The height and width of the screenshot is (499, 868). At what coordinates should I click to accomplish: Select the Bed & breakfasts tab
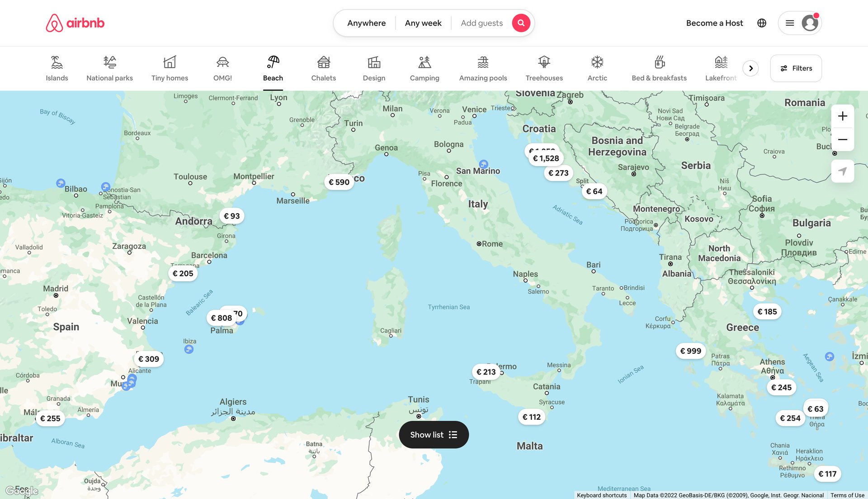[x=659, y=68]
